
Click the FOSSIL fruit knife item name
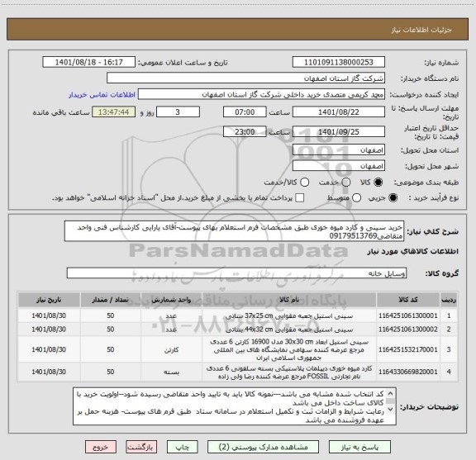coord(289,372)
